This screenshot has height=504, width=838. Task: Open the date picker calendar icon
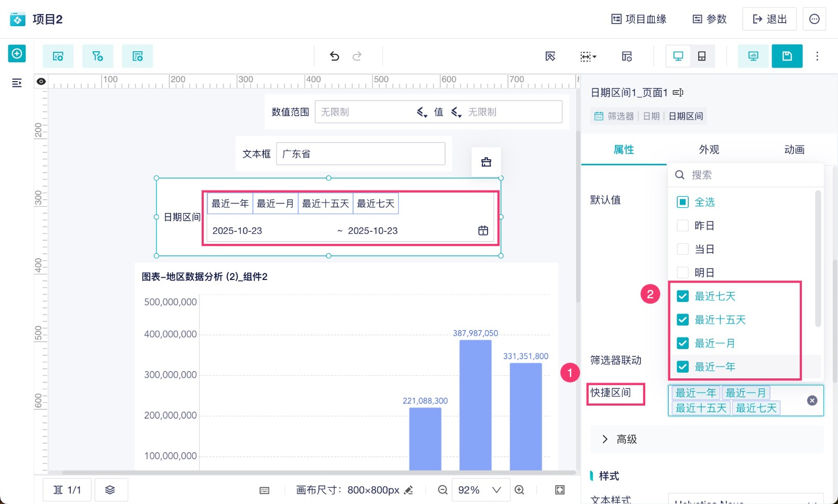tap(483, 231)
